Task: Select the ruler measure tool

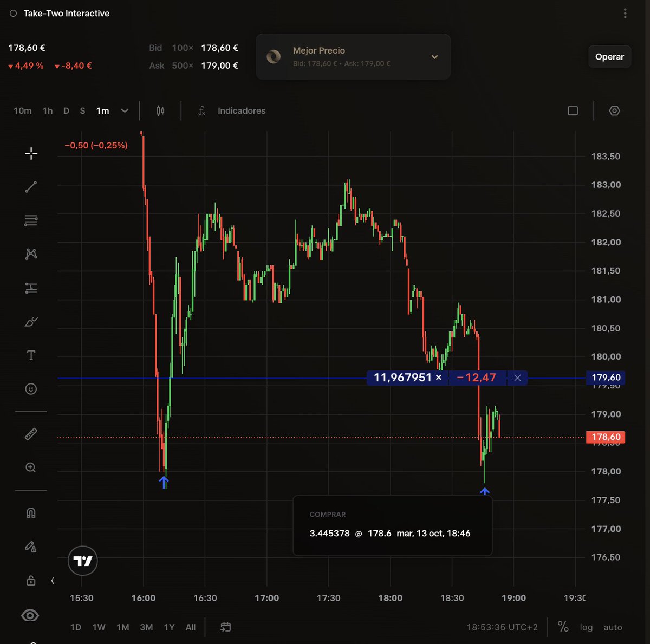Action: 31,434
